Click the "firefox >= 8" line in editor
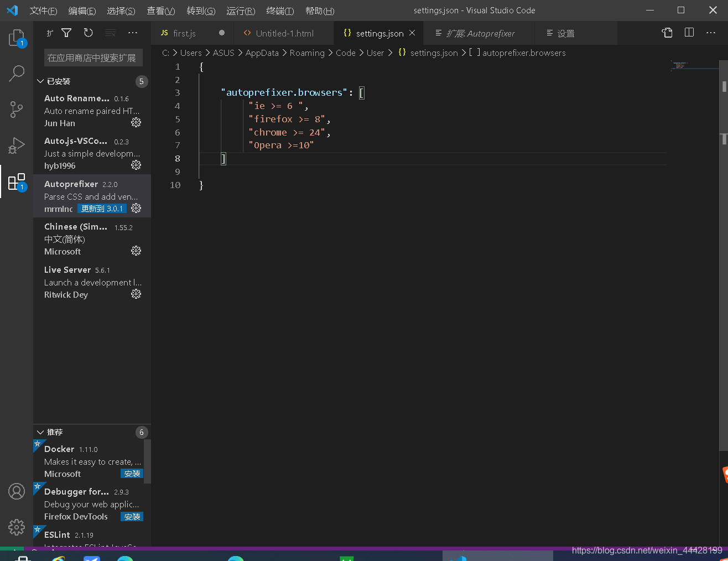The width and height of the screenshot is (728, 561). [289, 119]
